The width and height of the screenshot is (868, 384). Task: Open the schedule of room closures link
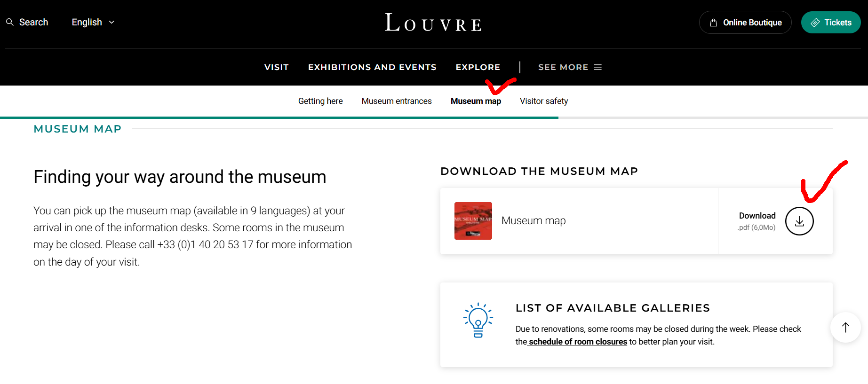(578, 342)
